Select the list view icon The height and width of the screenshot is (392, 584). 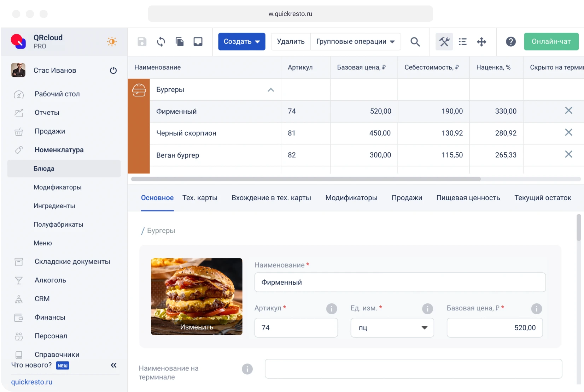click(x=462, y=41)
